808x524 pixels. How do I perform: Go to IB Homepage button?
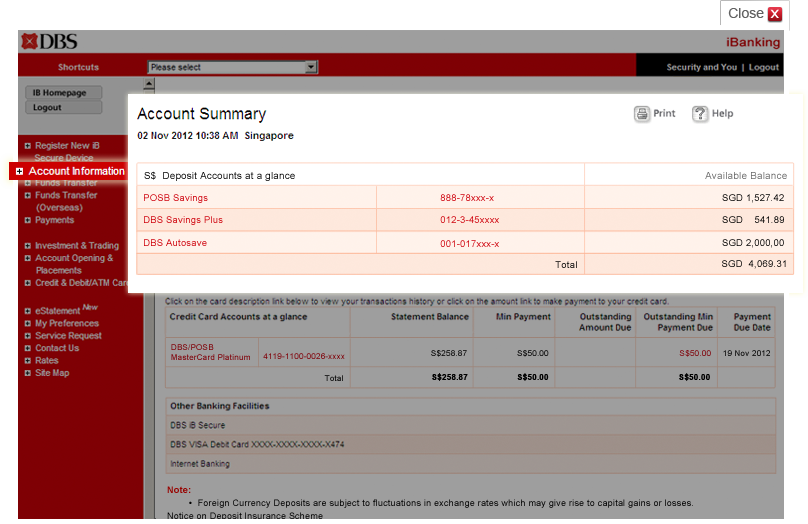pos(63,93)
